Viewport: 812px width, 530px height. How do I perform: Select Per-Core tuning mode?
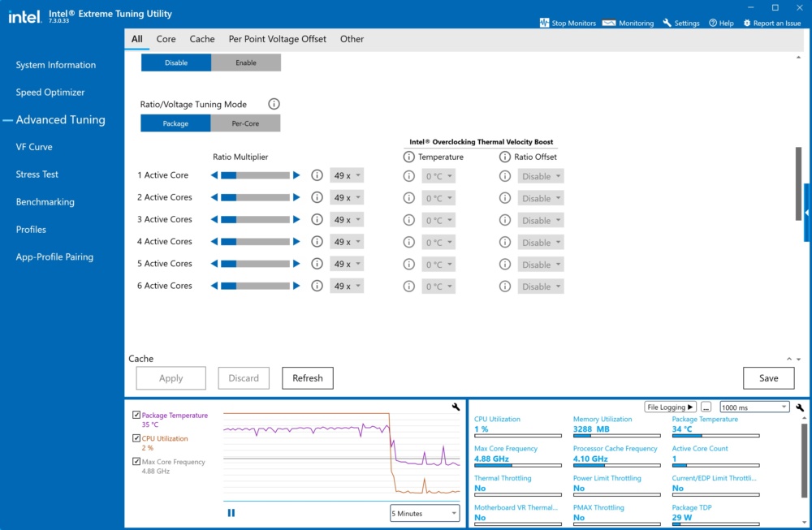[245, 123]
